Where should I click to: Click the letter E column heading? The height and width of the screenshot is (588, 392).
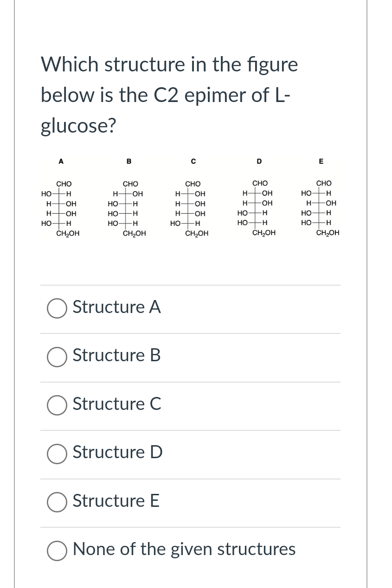pos(321,161)
